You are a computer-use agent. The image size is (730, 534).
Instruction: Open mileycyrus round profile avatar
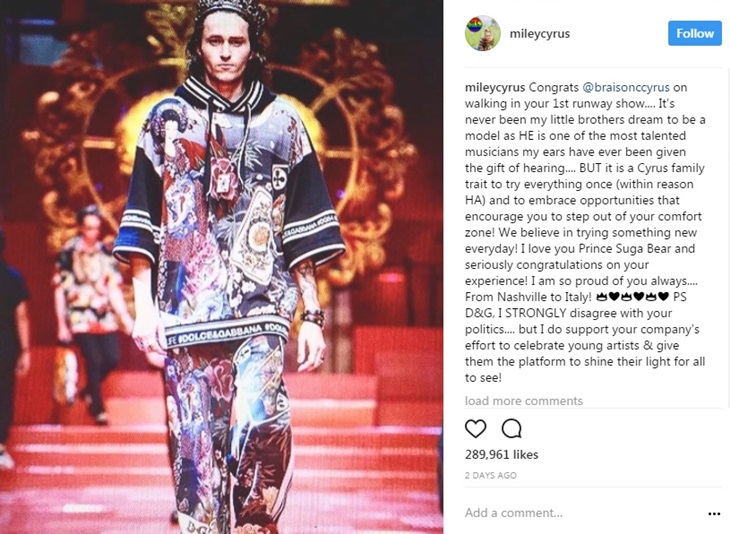pyautogui.click(x=483, y=33)
